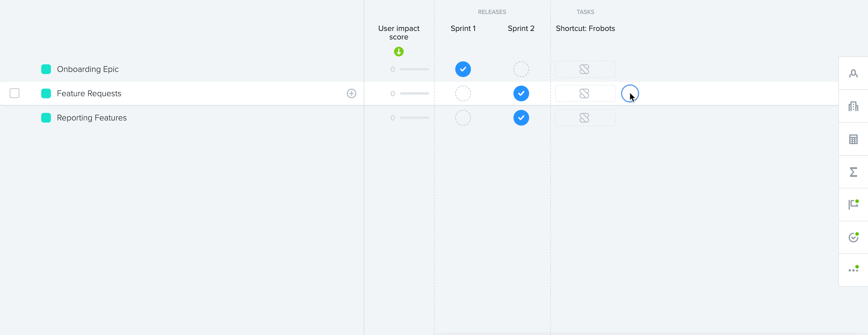Image resolution: width=868 pixels, height=335 pixels.
Task: Open the sigma formula icon in sidebar
Action: tap(853, 172)
